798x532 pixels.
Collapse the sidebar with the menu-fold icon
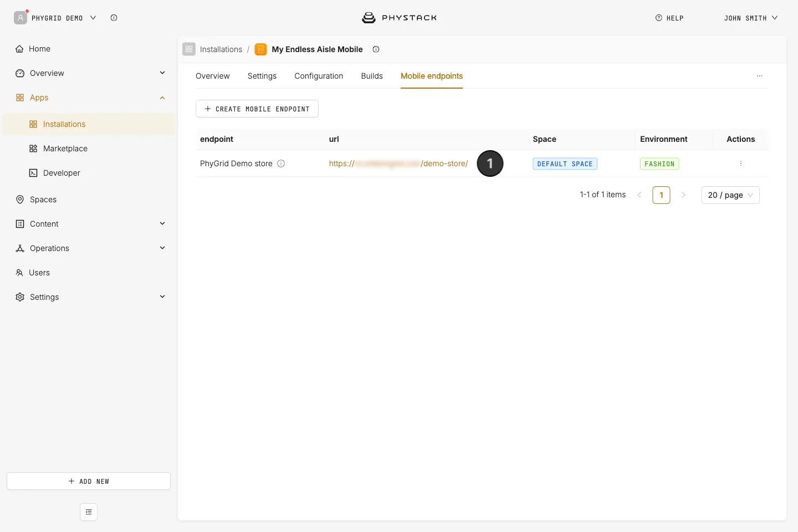tap(89, 512)
